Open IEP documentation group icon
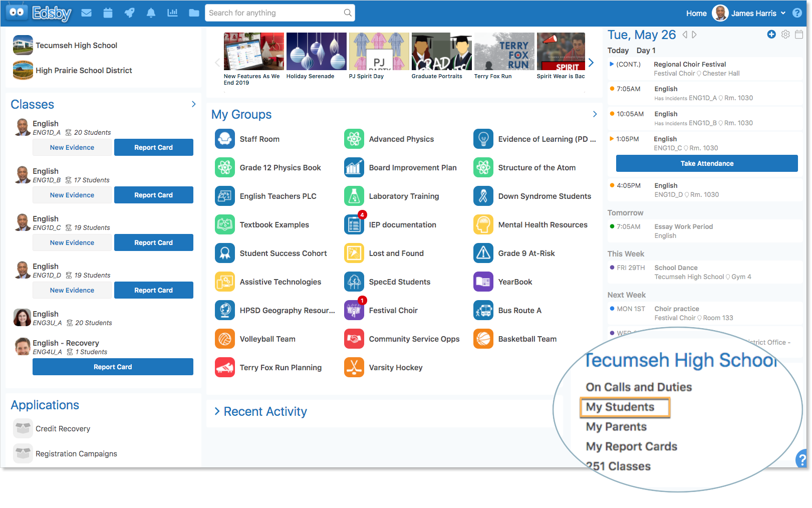812x508 pixels. 354,224
